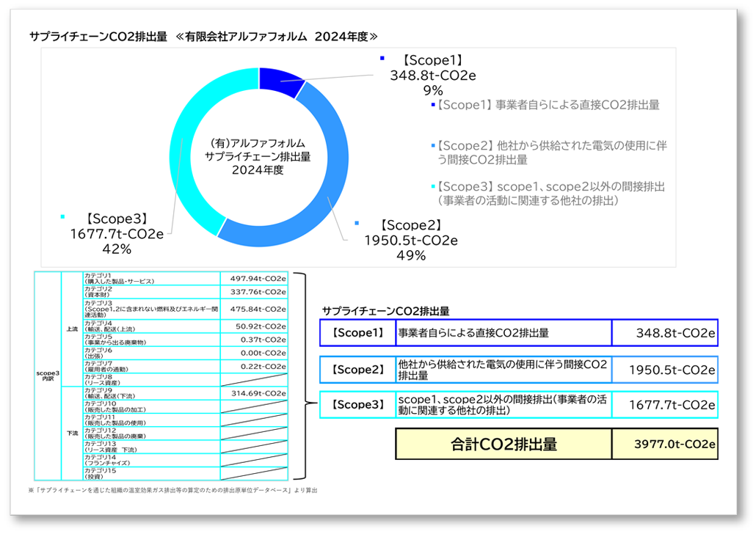The width and height of the screenshot is (756, 534).
Task: Select the row label カテゴリ11 (販売した製品の使用)
Action: 151,420
